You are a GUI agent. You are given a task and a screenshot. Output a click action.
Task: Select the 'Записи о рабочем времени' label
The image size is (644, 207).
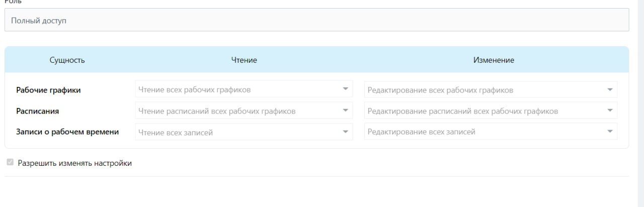coord(67,132)
